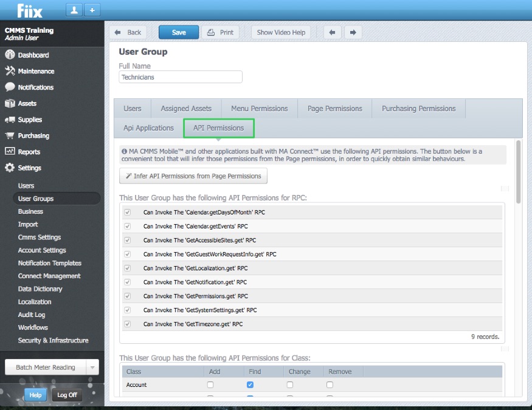
Task: Check the Add checkbox for Account class
Action: (210, 384)
